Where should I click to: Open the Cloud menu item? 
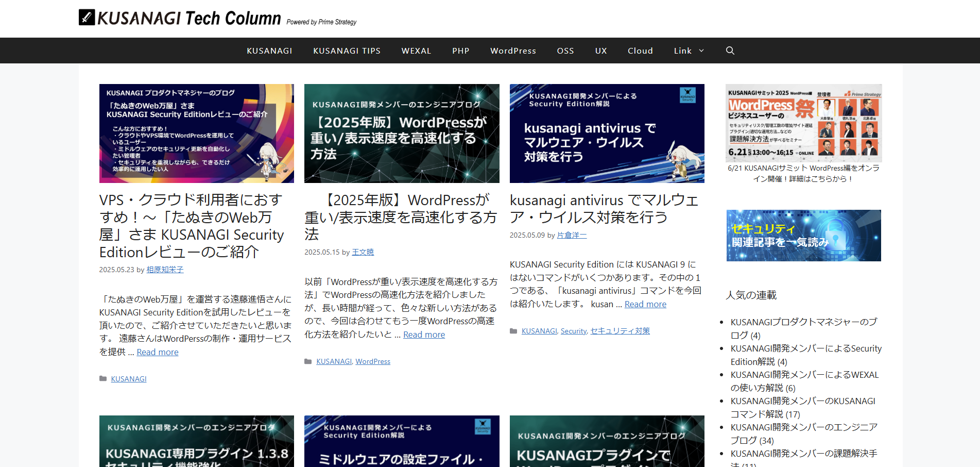640,51
